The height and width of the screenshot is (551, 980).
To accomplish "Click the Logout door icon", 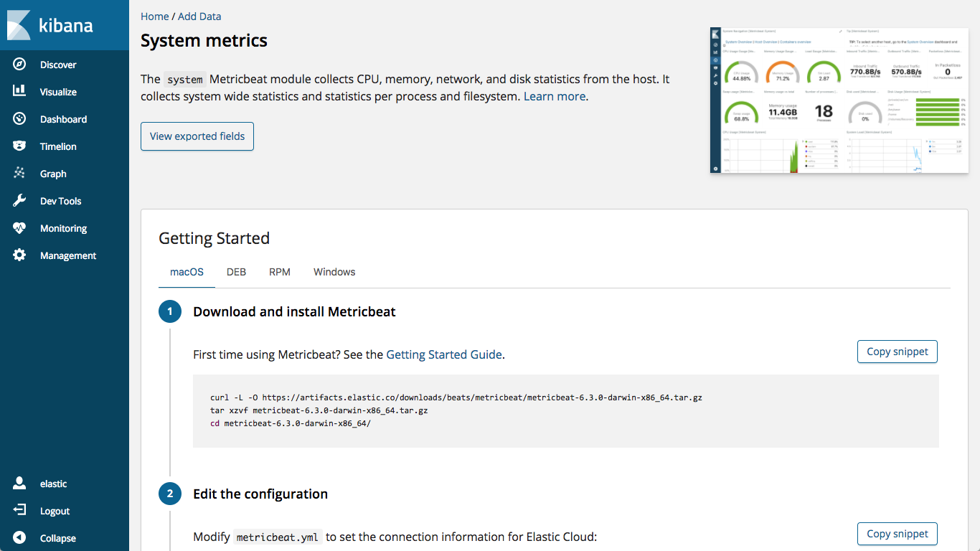I will (19, 511).
